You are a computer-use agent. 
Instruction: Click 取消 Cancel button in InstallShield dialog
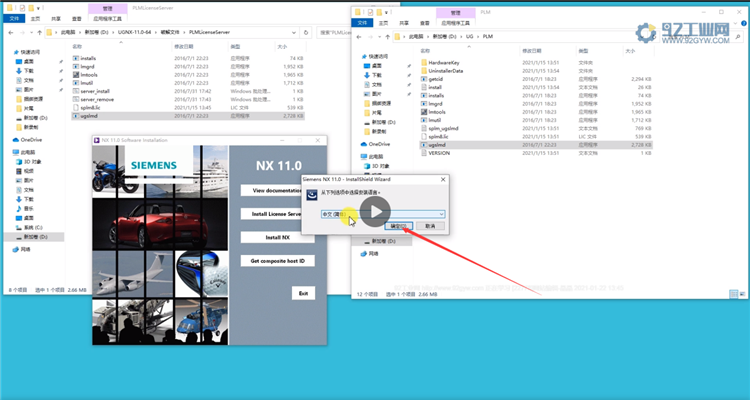(x=430, y=226)
